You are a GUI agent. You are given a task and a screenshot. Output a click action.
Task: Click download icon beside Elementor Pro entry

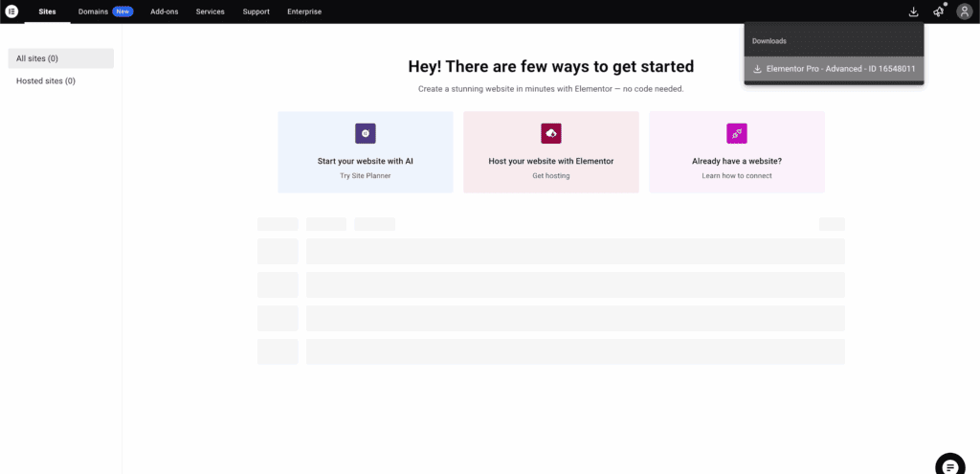click(x=758, y=69)
